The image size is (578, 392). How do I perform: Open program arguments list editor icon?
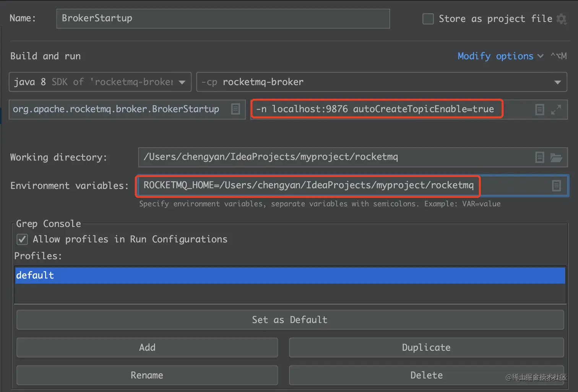click(x=539, y=109)
